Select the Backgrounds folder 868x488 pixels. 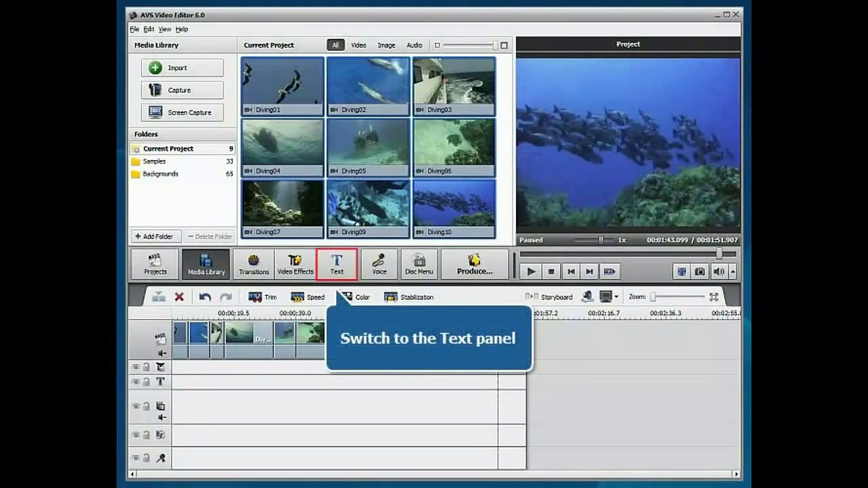182,174
